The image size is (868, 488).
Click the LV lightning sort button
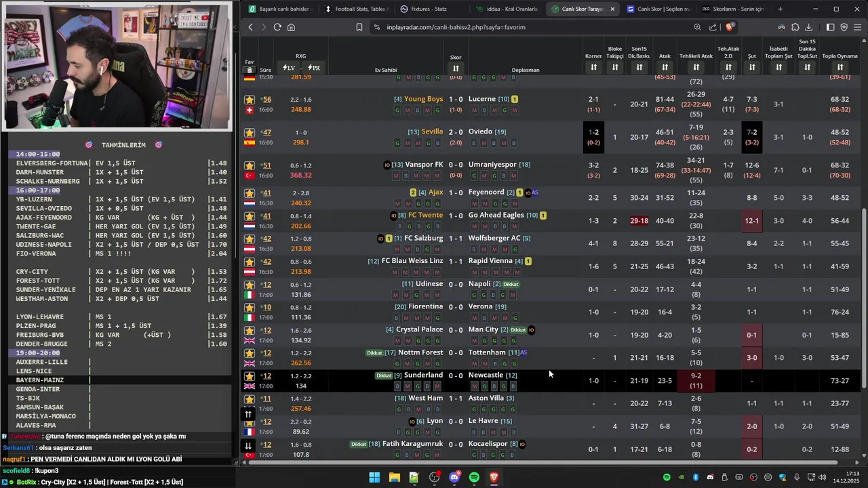289,68
